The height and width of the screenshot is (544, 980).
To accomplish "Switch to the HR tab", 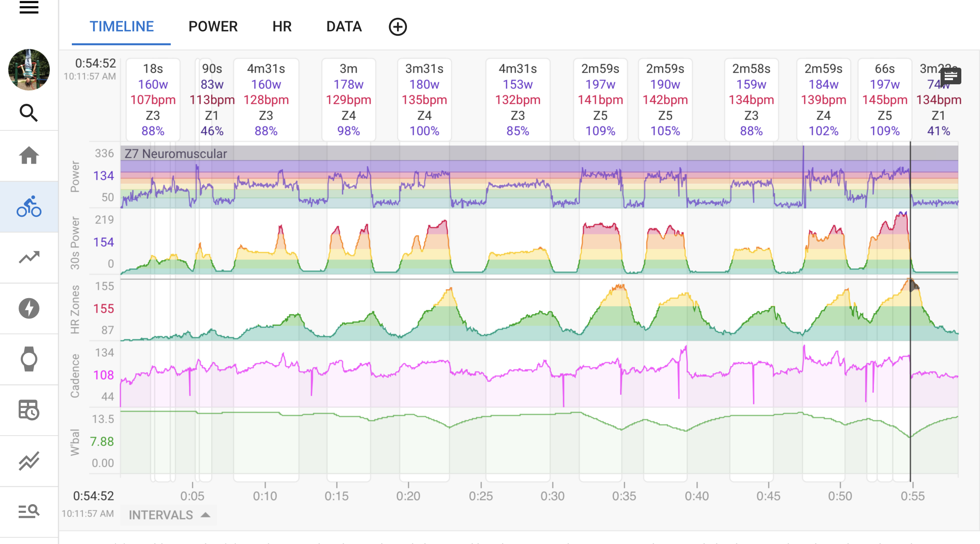I will [x=282, y=27].
